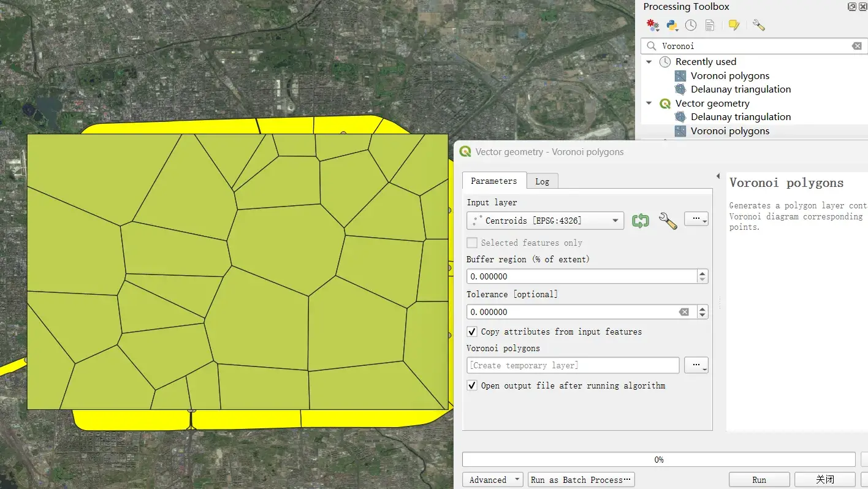Click the iterate over layer green arrows icon
868x489 pixels.
point(641,221)
